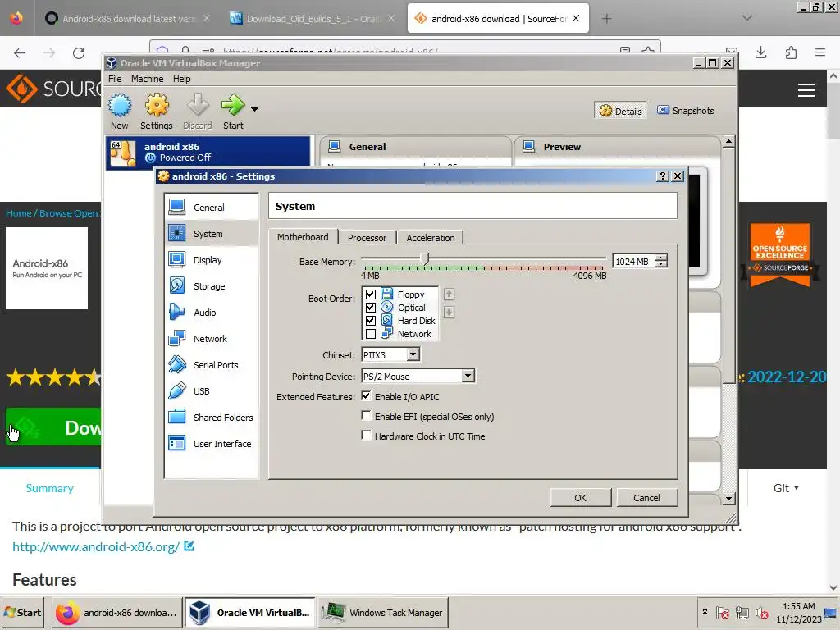Open Serial Ports settings category
This screenshot has height=630, width=840.
tap(212, 365)
